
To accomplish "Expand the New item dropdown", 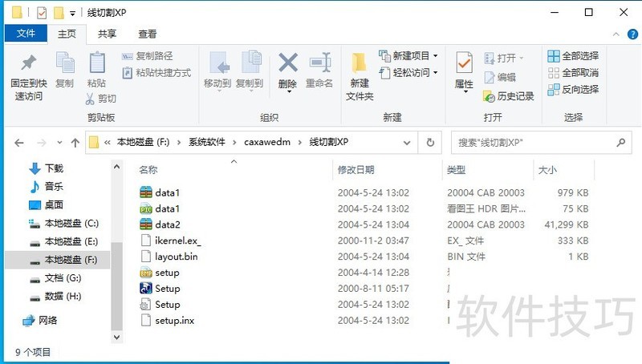I will pyautogui.click(x=435, y=55).
